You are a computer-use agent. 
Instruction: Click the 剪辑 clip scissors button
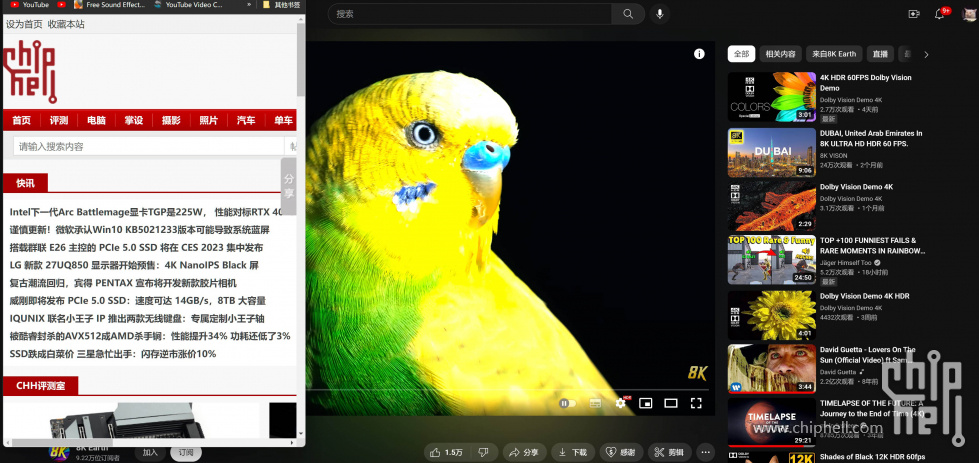[x=669, y=452]
